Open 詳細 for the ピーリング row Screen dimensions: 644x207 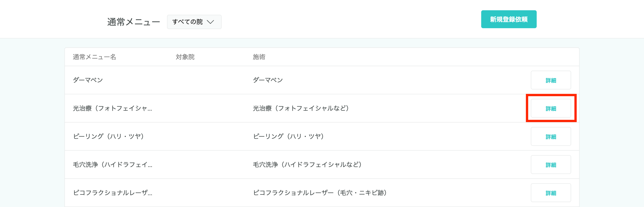coord(551,136)
